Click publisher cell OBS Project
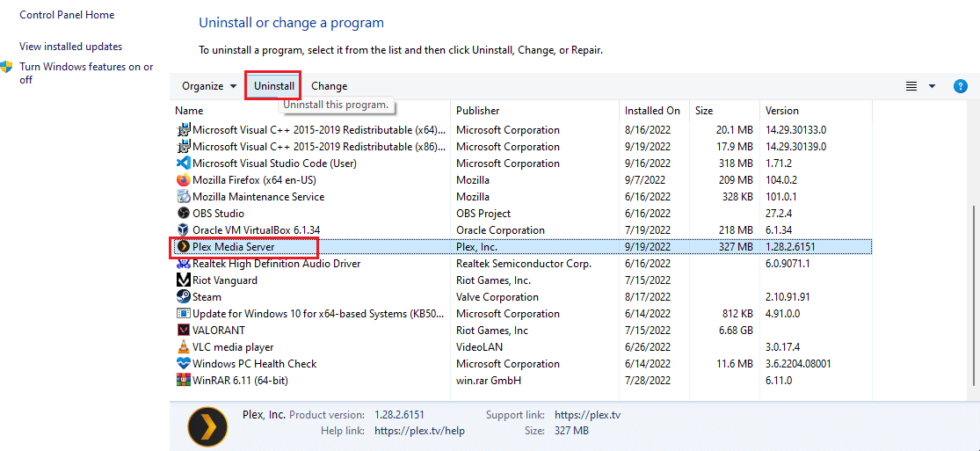The height and width of the screenshot is (451, 980). (483, 214)
